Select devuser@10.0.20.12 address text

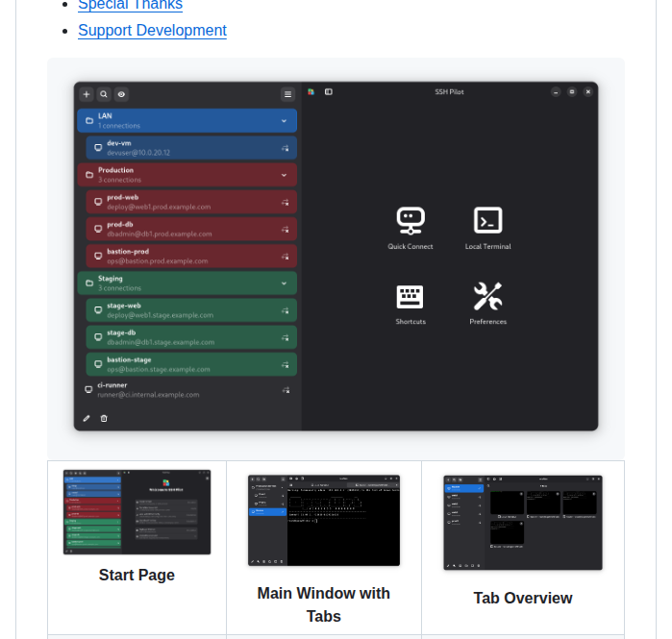pos(138,153)
